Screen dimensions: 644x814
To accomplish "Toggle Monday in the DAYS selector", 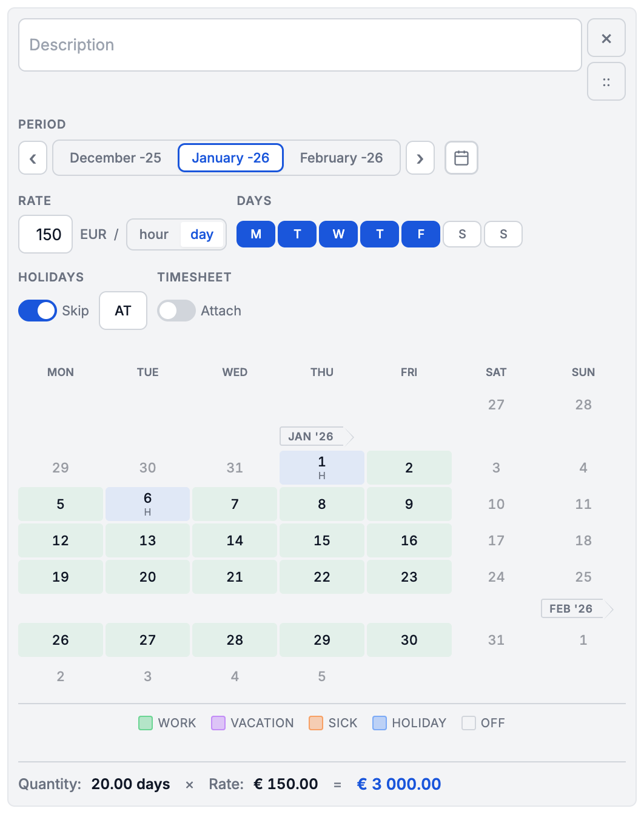I will (256, 234).
